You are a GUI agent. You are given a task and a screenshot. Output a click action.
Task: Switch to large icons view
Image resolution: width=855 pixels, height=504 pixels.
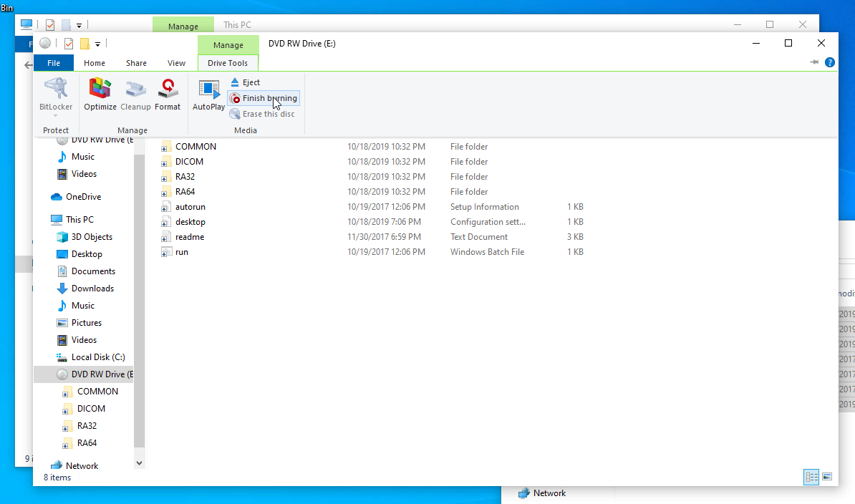coord(827,477)
